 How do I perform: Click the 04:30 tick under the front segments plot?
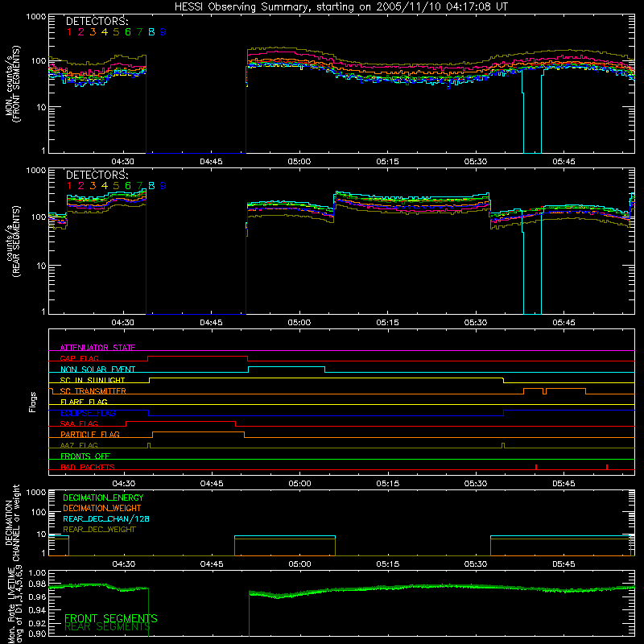click(123, 162)
